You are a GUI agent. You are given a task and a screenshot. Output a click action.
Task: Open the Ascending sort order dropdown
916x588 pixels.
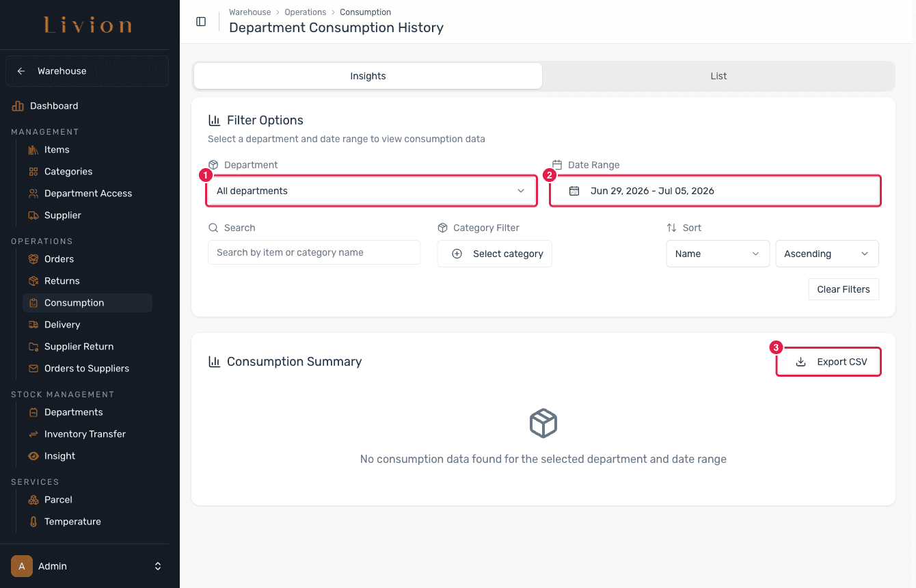click(827, 254)
